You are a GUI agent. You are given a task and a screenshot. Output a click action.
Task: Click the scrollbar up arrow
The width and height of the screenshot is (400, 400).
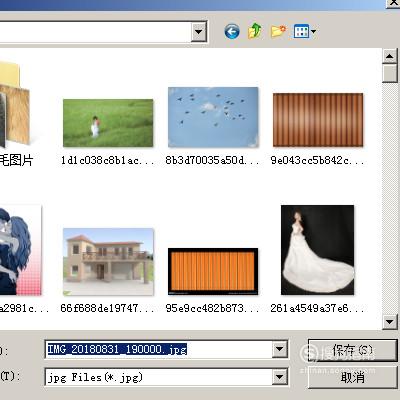[389, 56]
